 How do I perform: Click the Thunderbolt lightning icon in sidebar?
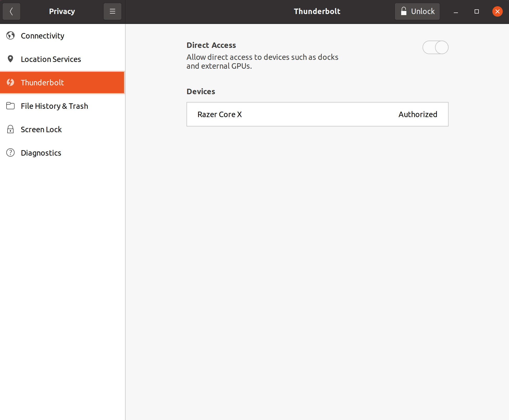[10, 82]
